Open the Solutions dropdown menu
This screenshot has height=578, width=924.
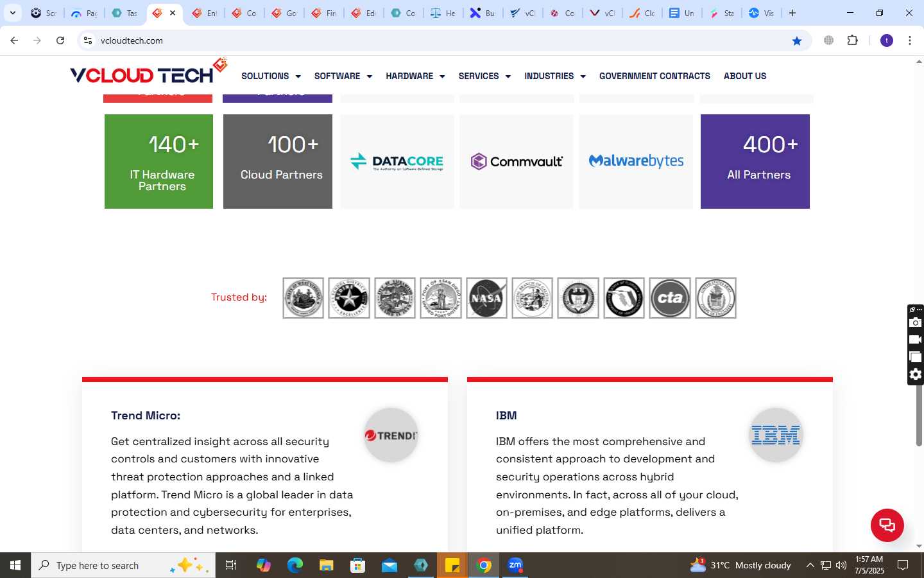pyautogui.click(x=271, y=76)
